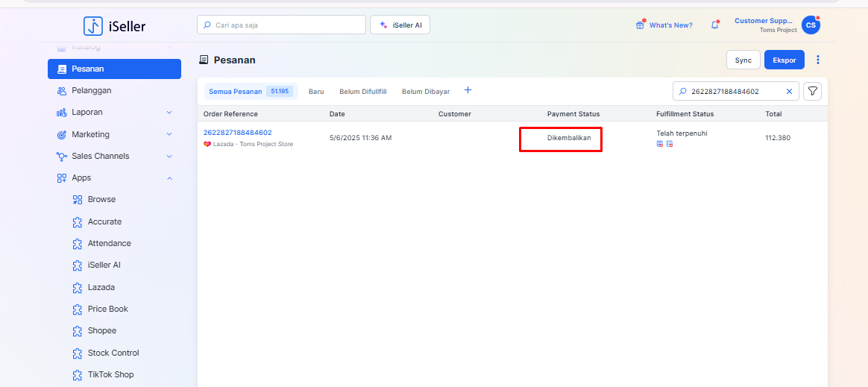This screenshot has height=387, width=868.
Task: Switch to the Belum Dibayar tab
Action: coord(426,91)
